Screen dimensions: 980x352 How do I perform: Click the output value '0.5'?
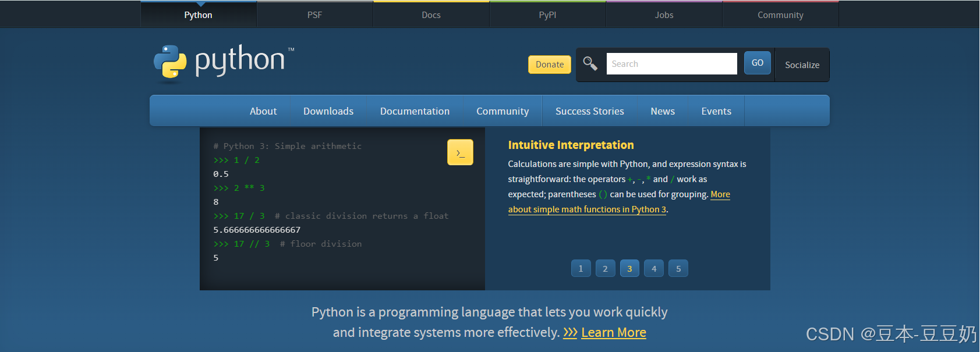click(221, 174)
